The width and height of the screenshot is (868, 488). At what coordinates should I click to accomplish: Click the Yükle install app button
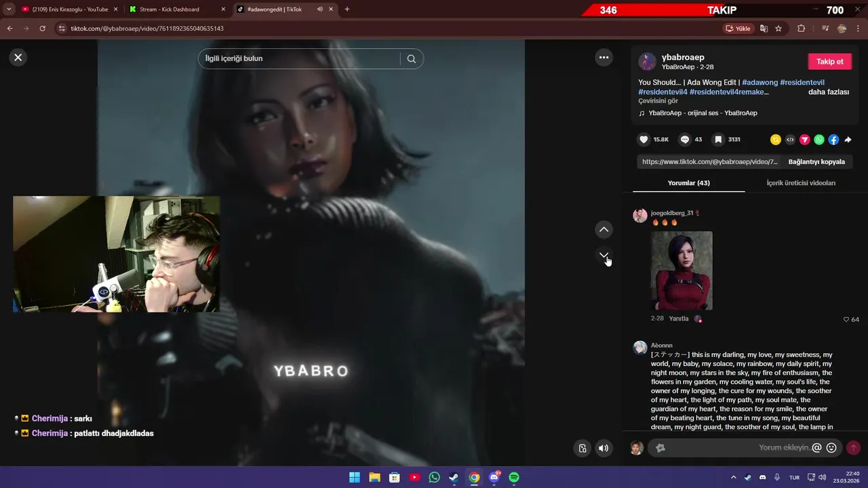[x=738, y=28]
